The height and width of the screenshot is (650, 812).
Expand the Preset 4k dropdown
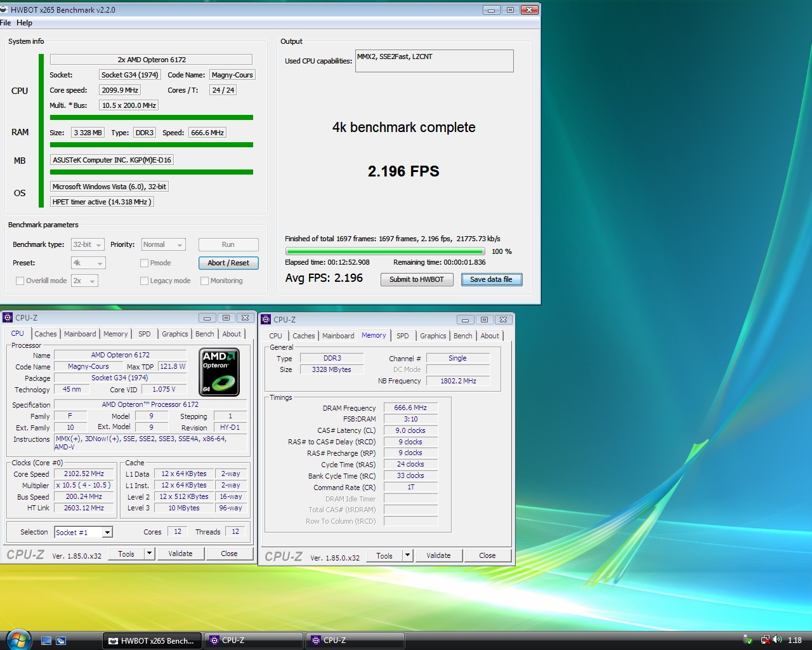88,263
